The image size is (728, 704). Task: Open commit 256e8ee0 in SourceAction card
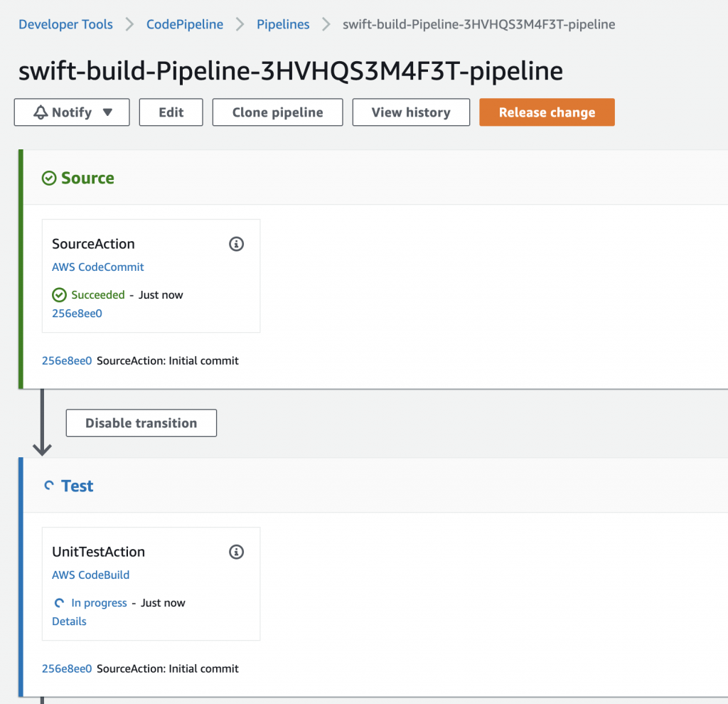[x=77, y=313]
